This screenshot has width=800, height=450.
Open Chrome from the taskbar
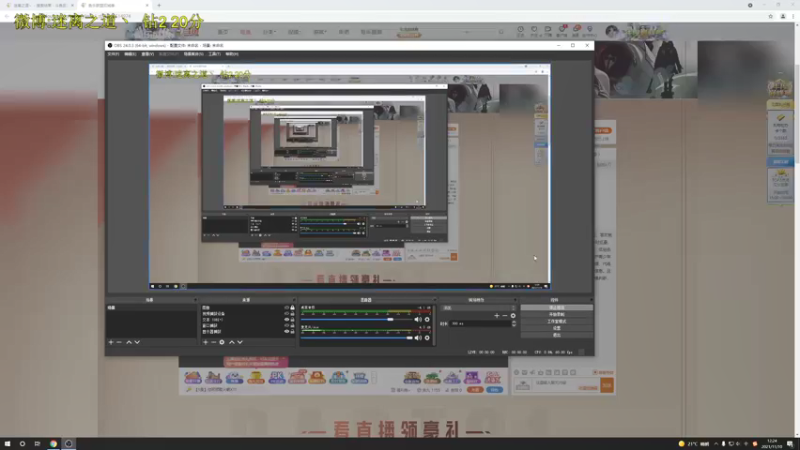click(53, 444)
